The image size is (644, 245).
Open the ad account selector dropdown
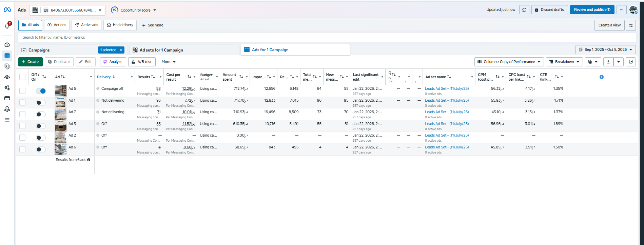click(67, 10)
